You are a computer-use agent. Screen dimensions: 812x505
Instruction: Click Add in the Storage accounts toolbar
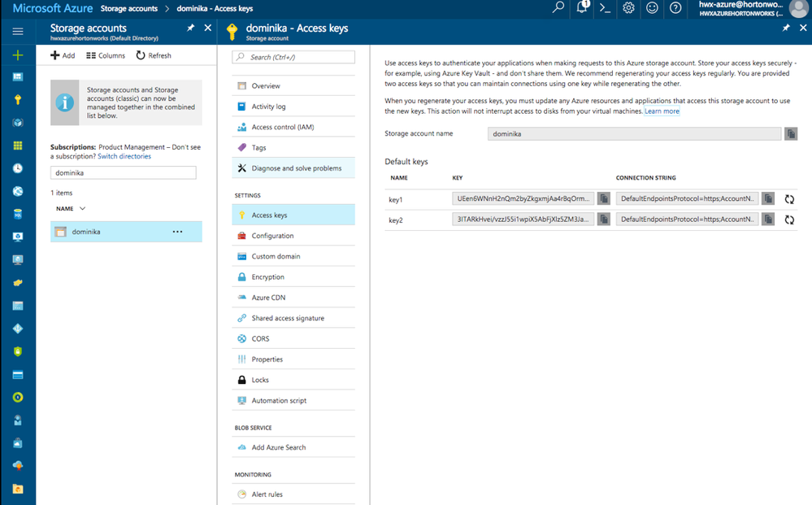coord(63,55)
